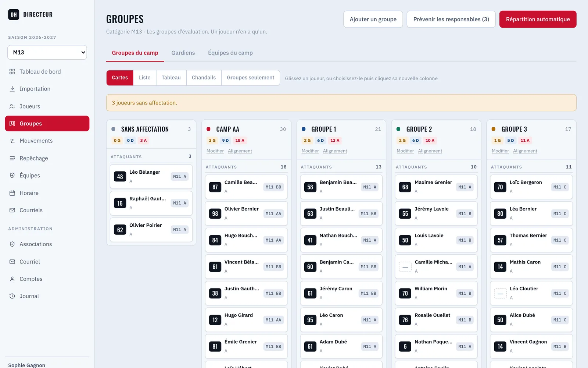Click the Repêchage list icon
The width and height of the screenshot is (588, 368).
pos(12,158)
